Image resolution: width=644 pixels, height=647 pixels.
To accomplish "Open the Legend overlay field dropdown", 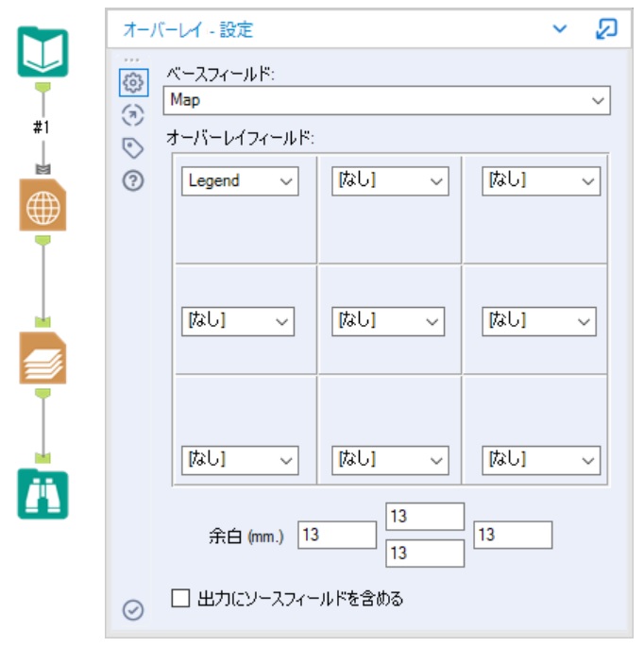I will tap(240, 180).
